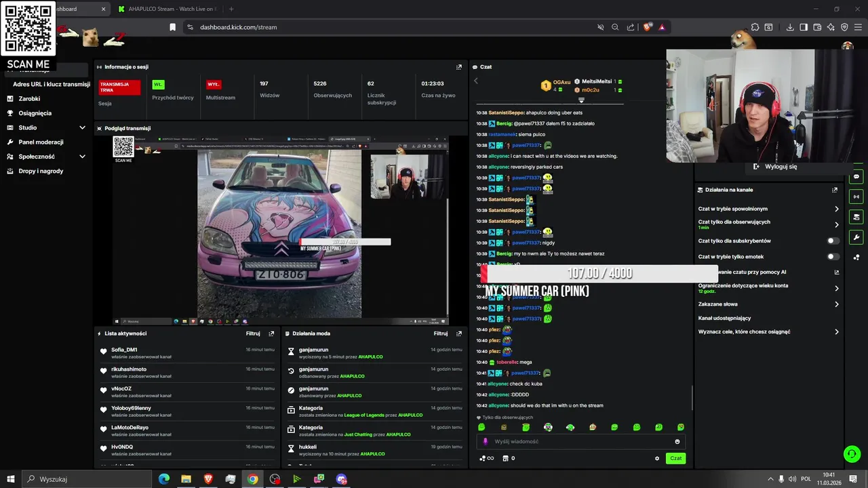Open a new browser tab

coord(231,9)
